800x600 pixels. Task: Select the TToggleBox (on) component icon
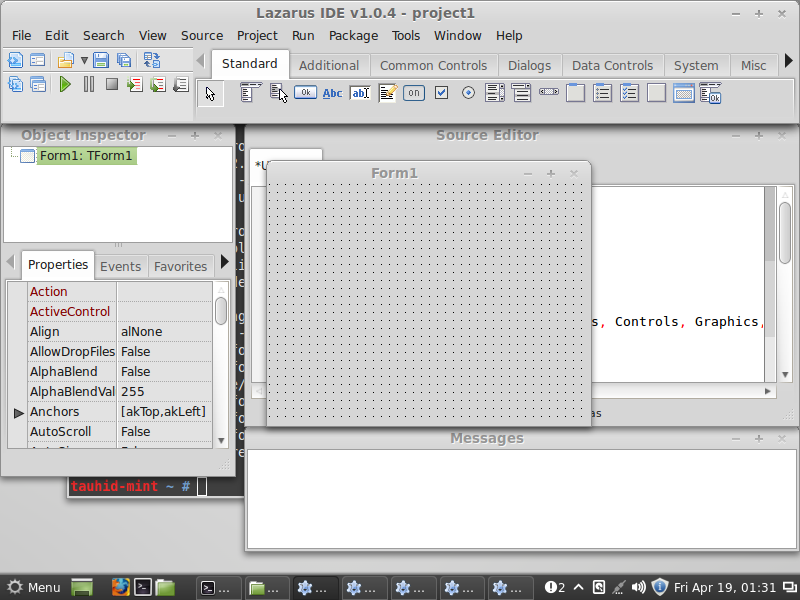tap(414, 93)
